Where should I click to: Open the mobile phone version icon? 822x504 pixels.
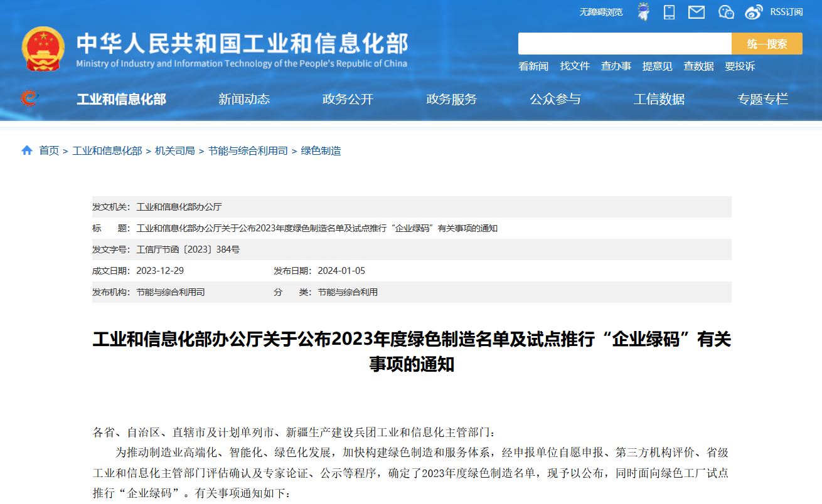click(670, 12)
